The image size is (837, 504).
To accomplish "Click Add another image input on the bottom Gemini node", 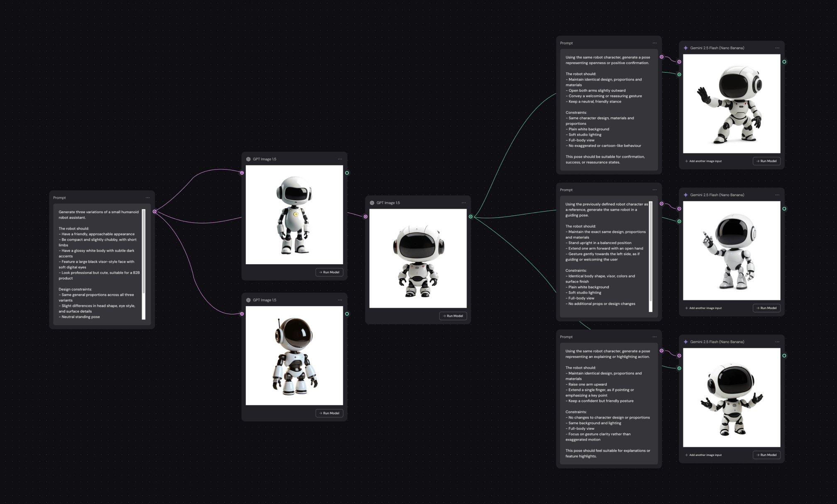I will (x=703, y=455).
